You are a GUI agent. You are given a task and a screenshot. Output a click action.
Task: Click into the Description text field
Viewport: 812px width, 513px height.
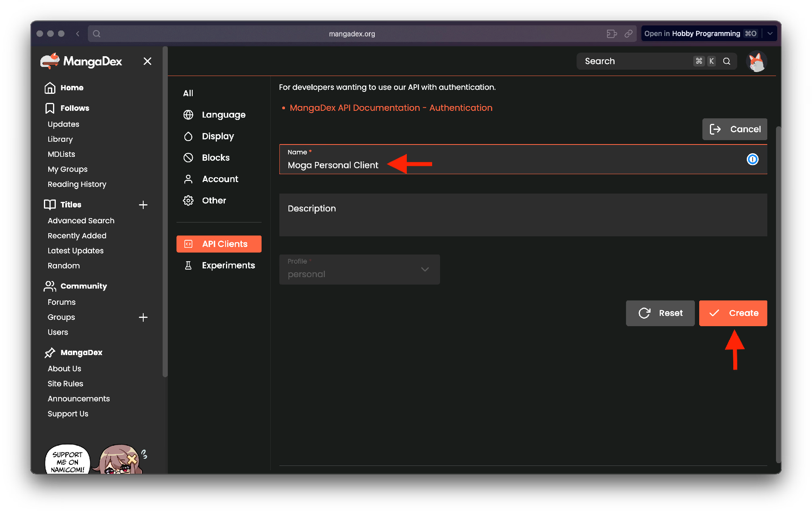coord(523,215)
